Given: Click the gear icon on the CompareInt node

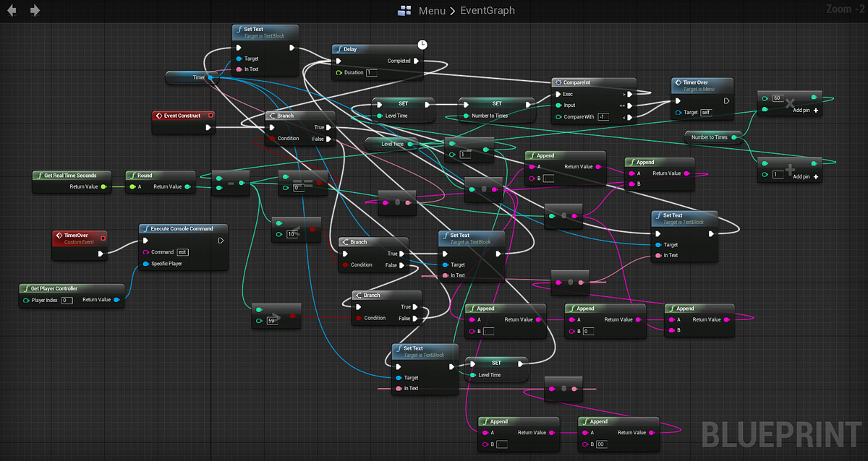Looking at the screenshot, I should click(x=558, y=82).
